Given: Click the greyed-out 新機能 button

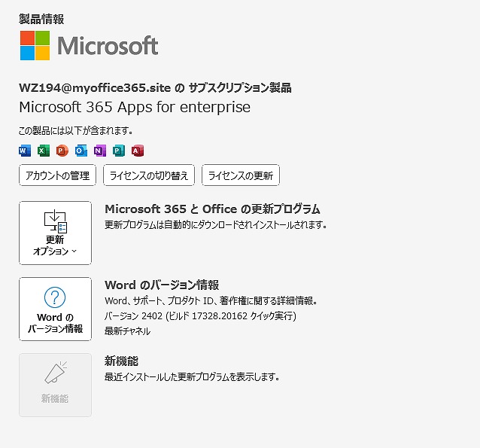Looking at the screenshot, I should click(55, 385).
